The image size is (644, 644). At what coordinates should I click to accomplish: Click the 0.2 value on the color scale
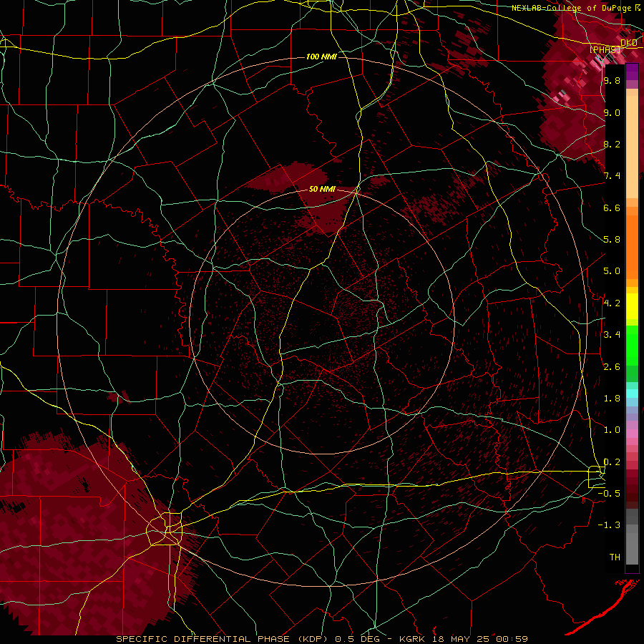pos(612,462)
